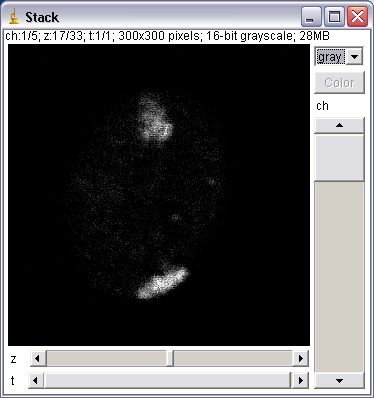Screen dimensions: 374x398
Task: Click the t scrollbar thumb
Action: click(x=169, y=380)
